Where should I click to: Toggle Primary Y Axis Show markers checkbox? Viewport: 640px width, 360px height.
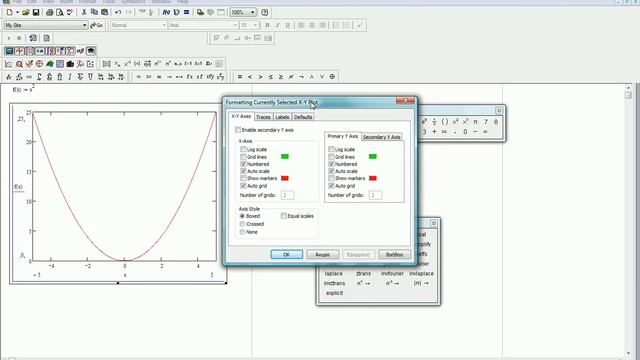click(331, 178)
